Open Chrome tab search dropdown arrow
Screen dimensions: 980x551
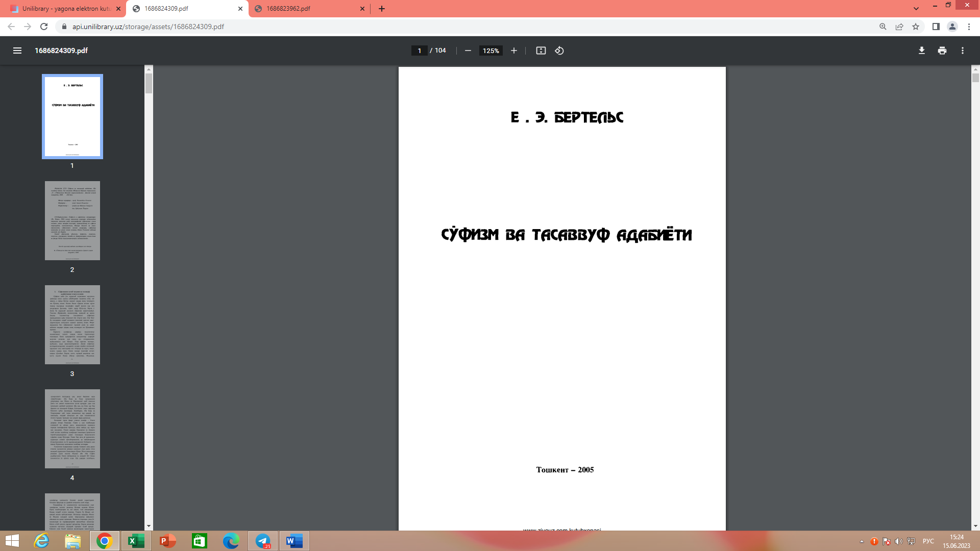point(916,9)
